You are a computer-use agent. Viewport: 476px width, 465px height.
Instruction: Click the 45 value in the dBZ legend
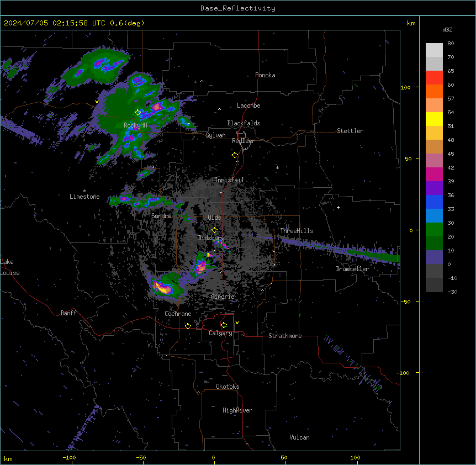tap(451, 154)
